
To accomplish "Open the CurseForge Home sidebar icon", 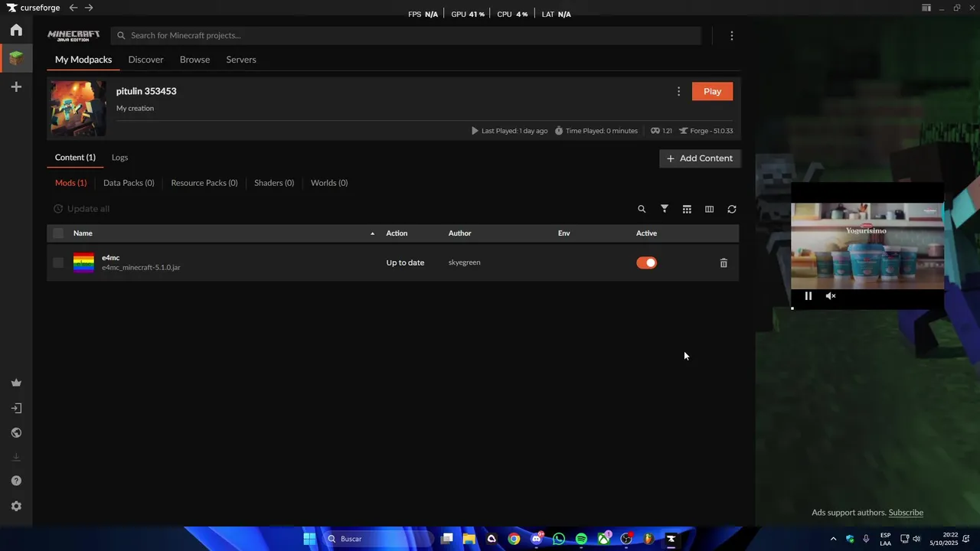I will (x=16, y=30).
